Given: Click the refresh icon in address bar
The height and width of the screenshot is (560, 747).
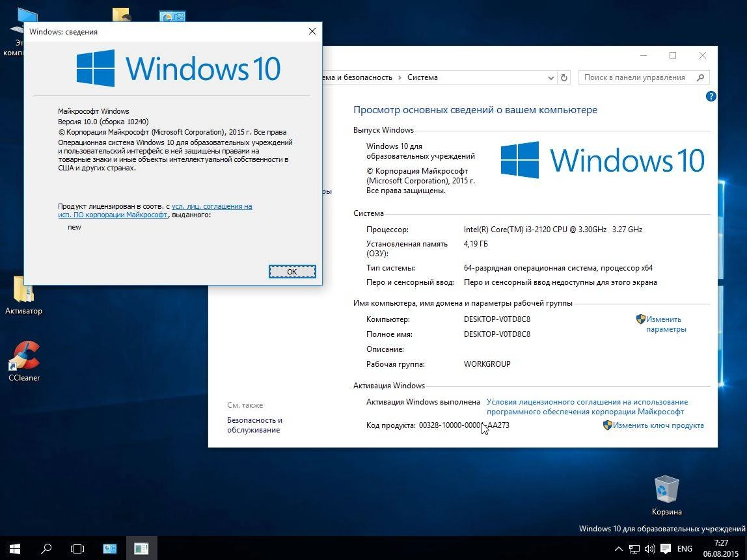Looking at the screenshot, I should coord(564,77).
